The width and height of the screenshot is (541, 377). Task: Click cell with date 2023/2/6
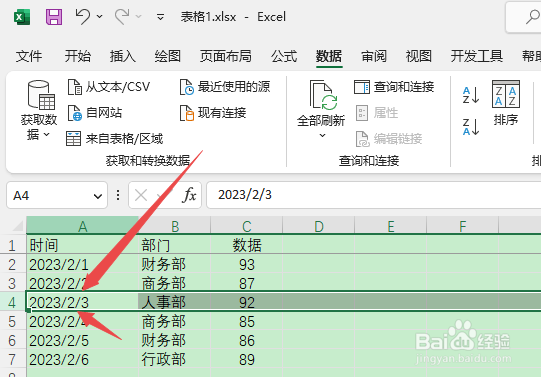82,359
